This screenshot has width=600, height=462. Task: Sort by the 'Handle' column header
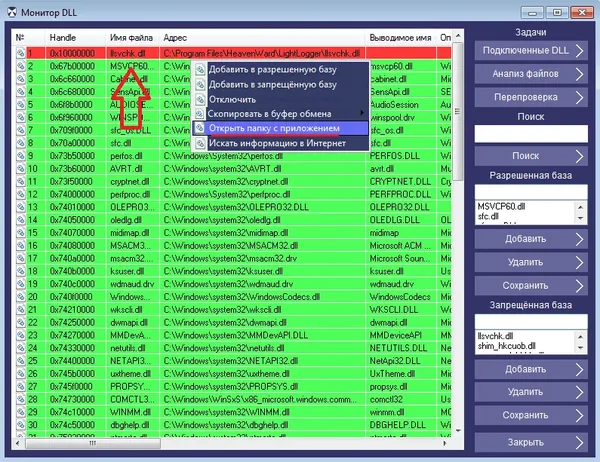pyautogui.click(x=63, y=38)
